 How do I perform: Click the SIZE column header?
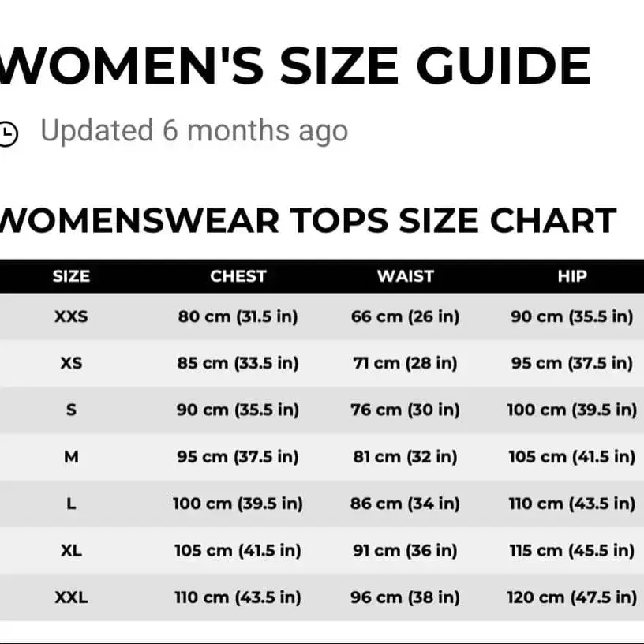coord(71,276)
